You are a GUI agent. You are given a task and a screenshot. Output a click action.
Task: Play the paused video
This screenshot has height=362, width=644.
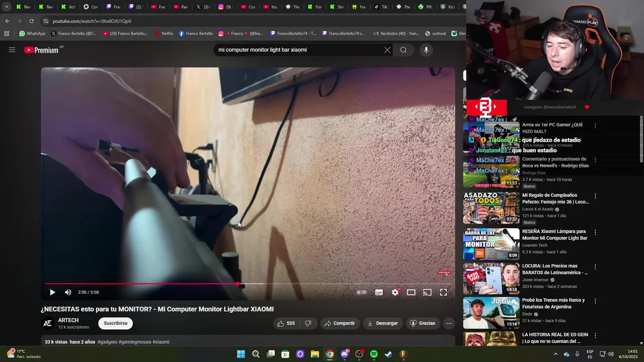(52, 292)
